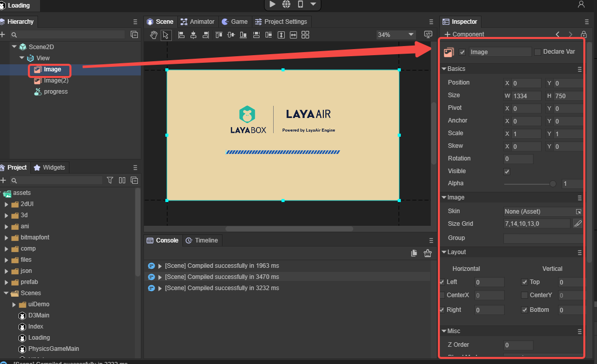Viewport: 597px width, 364px height.
Task: Lock the Inspector panel
Action: tap(584, 34)
